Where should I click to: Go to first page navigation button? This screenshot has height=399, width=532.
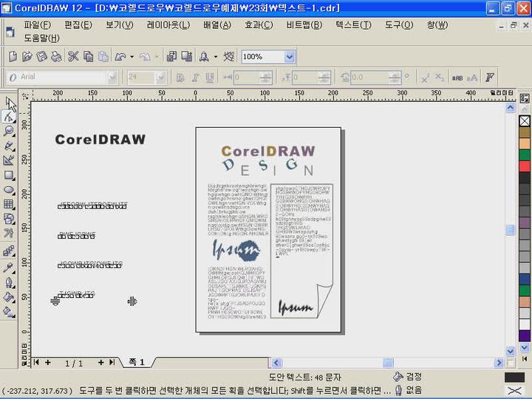point(37,362)
